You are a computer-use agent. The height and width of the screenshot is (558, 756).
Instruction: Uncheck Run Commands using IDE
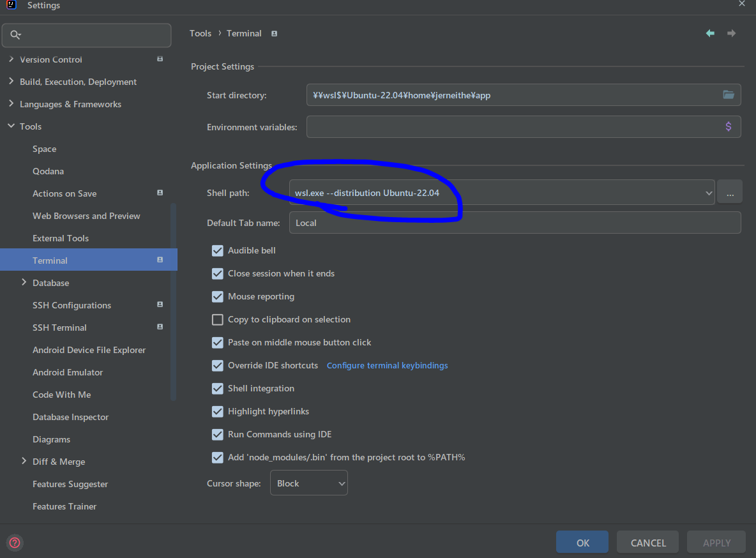point(218,434)
